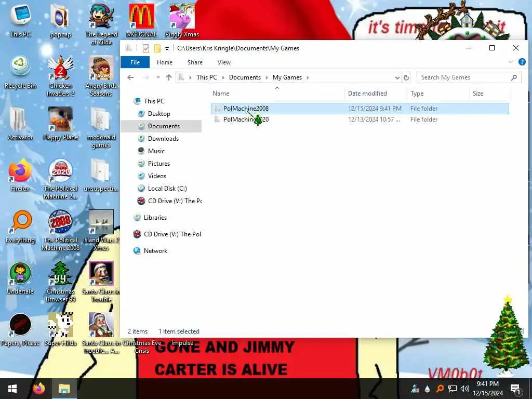The image size is (532, 399).
Task: Switch to the Home ribbon tab
Action: pyautogui.click(x=165, y=62)
